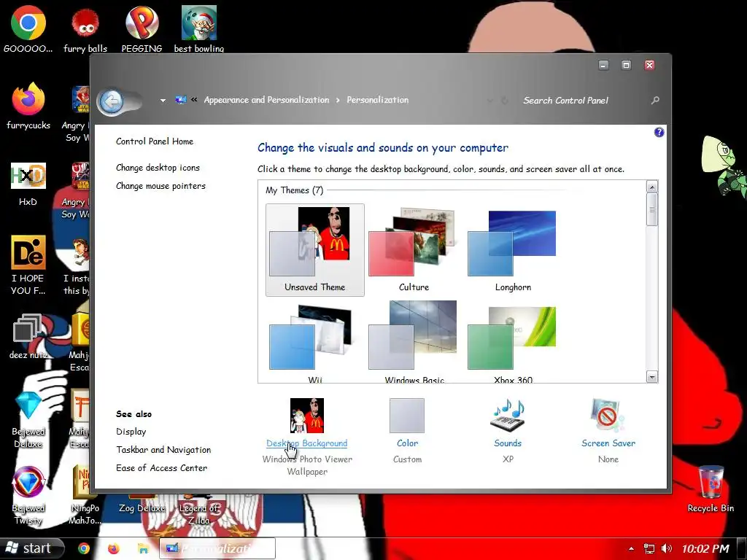
Task: Open Change desktop icons
Action: [158, 168]
